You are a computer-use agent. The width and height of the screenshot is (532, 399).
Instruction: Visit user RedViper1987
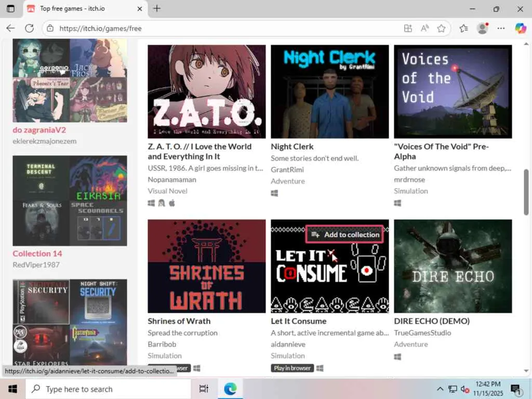point(36,264)
